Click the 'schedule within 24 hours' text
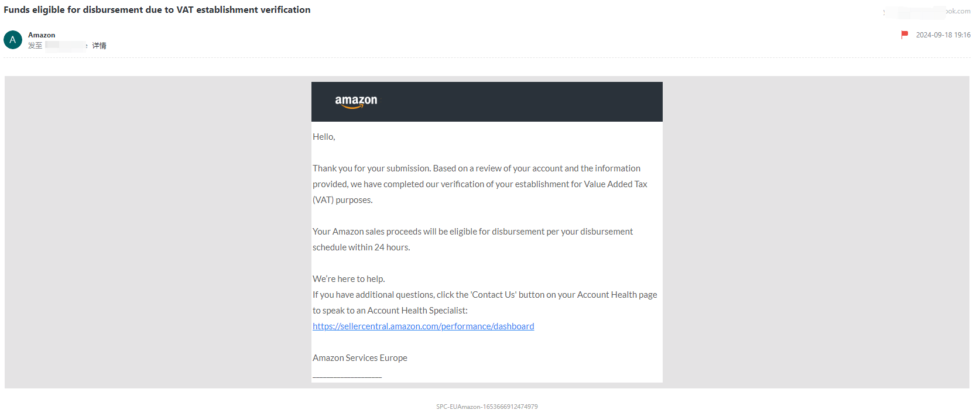 click(x=361, y=247)
